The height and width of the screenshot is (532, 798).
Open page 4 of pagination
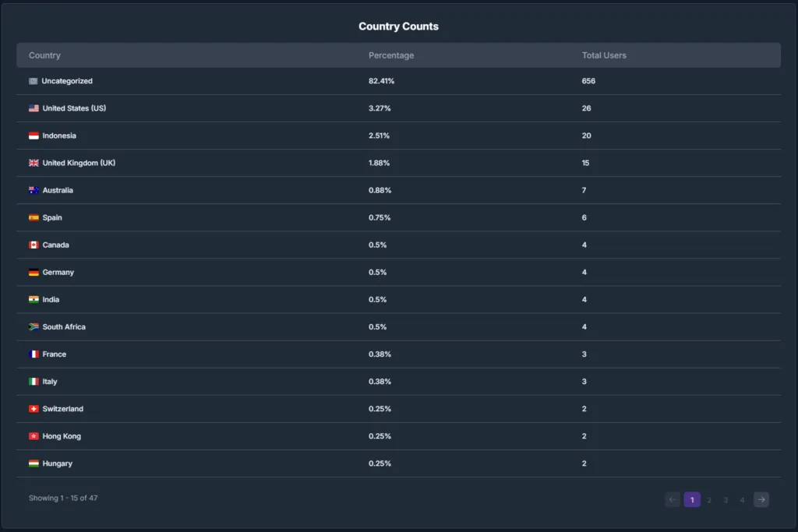742,500
